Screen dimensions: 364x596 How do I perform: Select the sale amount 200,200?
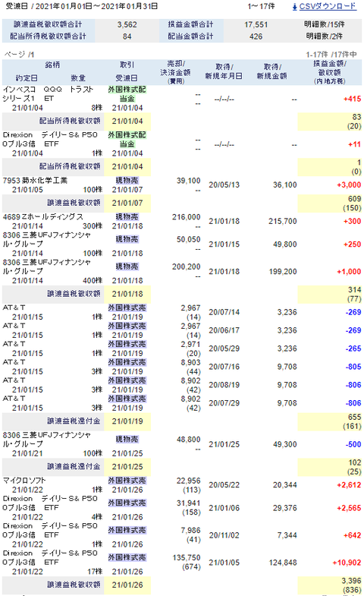[x=186, y=266]
